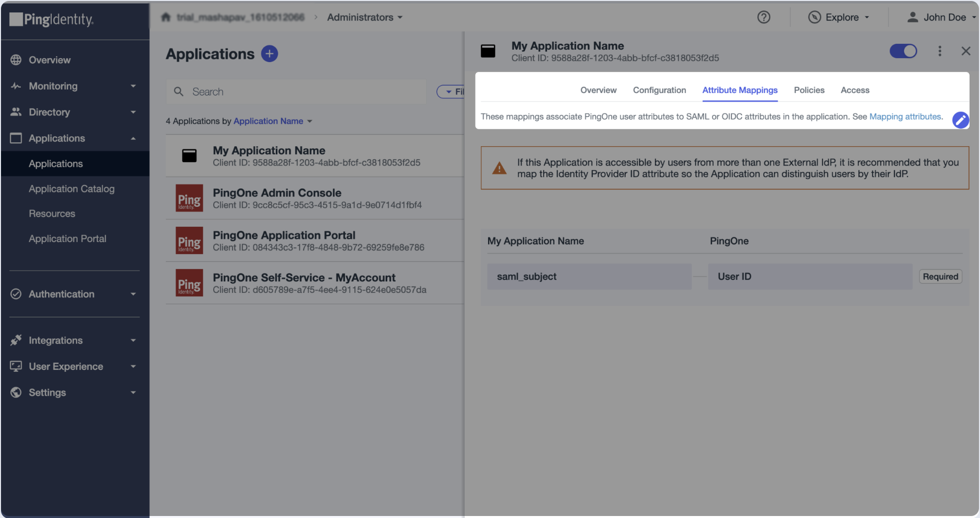Image resolution: width=980 pixels, height=518 pixels.
Task: Disable the My Application Name toggle switch
Action: [903, 51]
